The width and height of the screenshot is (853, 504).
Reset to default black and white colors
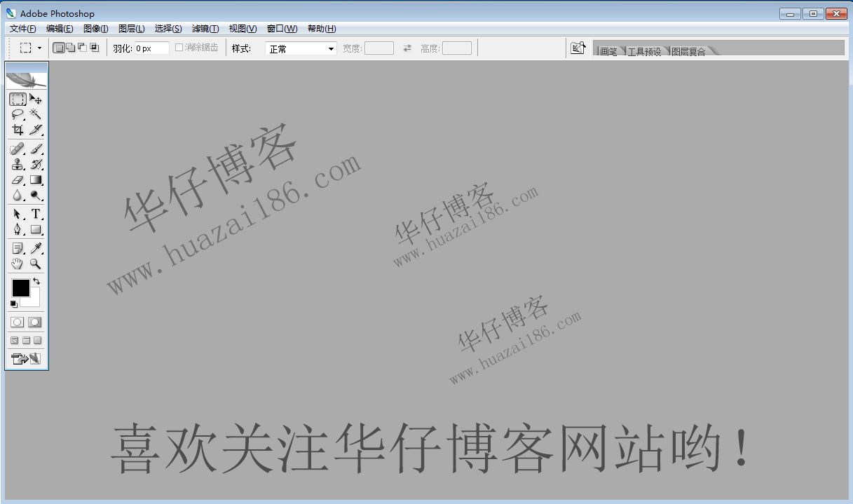click(x=14, y=304)
